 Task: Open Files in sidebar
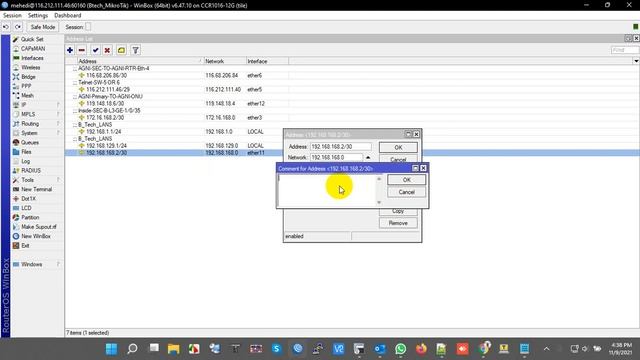click(26, 152)
